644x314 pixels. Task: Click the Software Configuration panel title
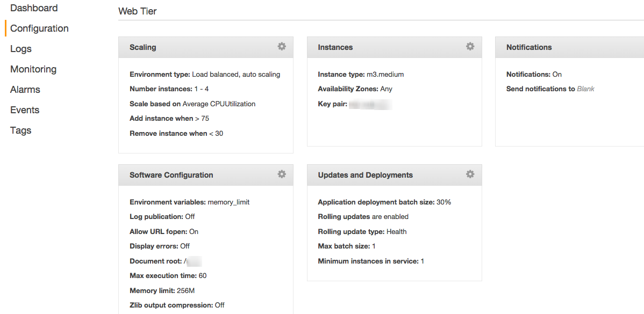coord(171,175)
